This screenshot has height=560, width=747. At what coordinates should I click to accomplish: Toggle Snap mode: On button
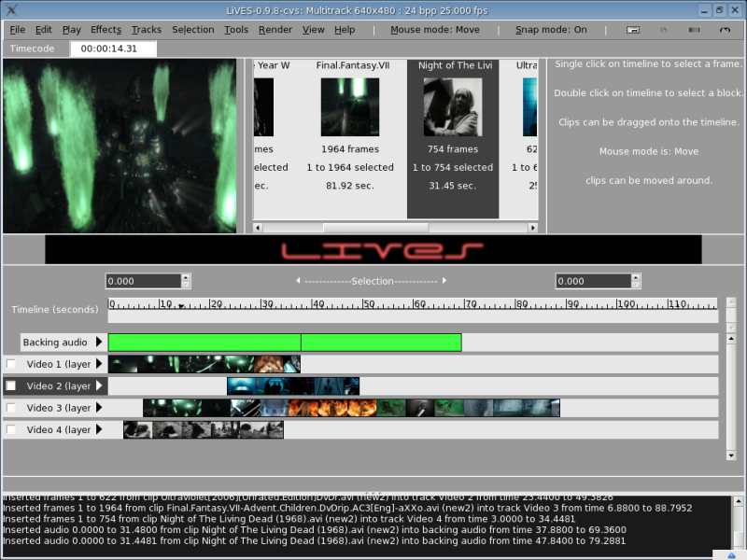coord(551,30)
